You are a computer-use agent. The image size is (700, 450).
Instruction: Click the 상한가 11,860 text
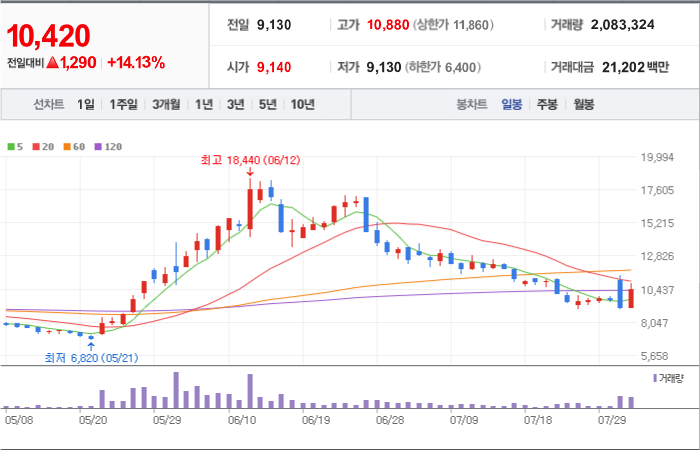click(x=453, y=25)
